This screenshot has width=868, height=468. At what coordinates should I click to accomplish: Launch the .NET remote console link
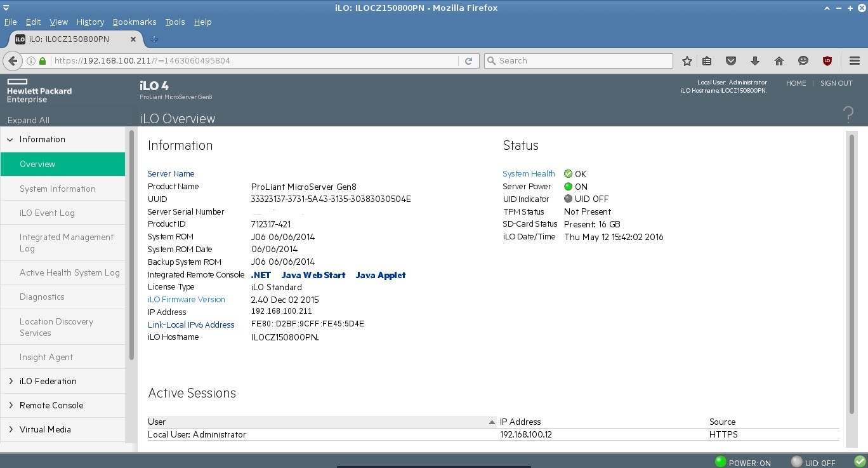tap(261, 275)
